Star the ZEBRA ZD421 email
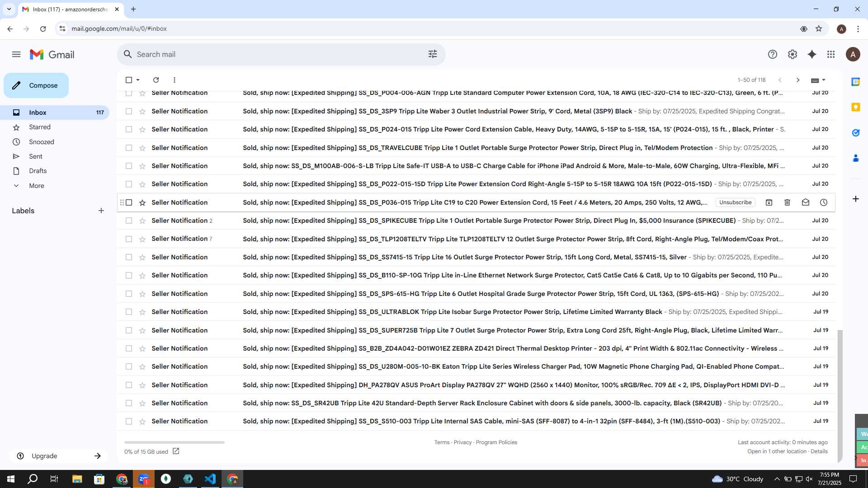The width and height of the screenshot is (868, 488). [142, 348]
